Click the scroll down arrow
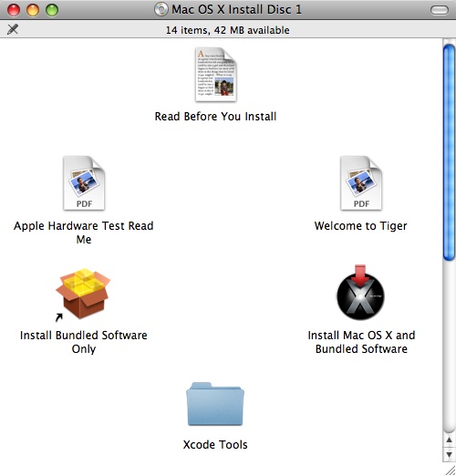This screenshot has height=476, width=456. pos(449,455)
